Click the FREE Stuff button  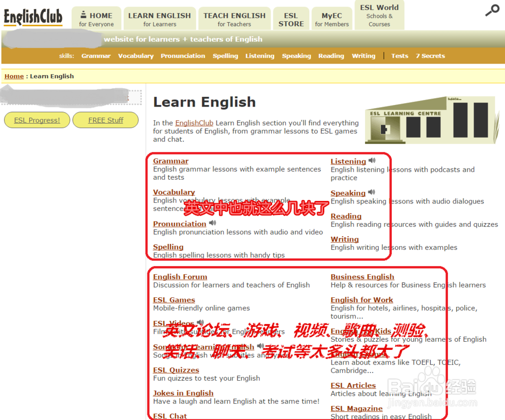pyautogui.click(x=106, y=120)
